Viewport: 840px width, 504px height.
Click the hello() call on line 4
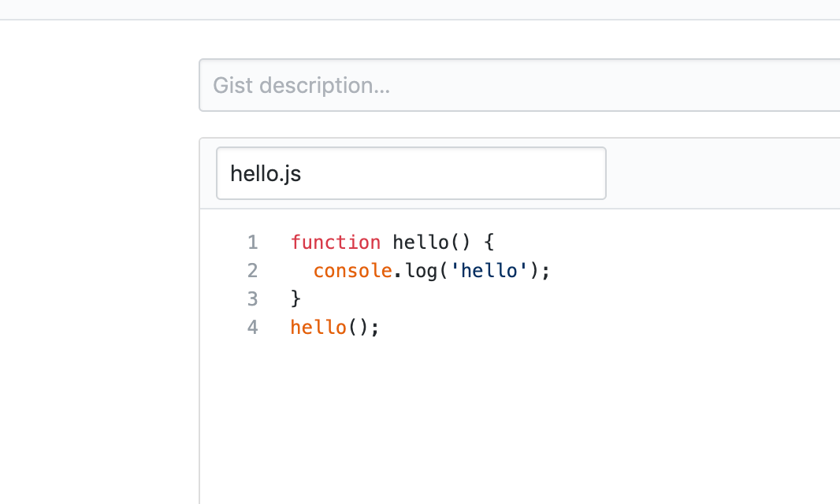[318, 327]
